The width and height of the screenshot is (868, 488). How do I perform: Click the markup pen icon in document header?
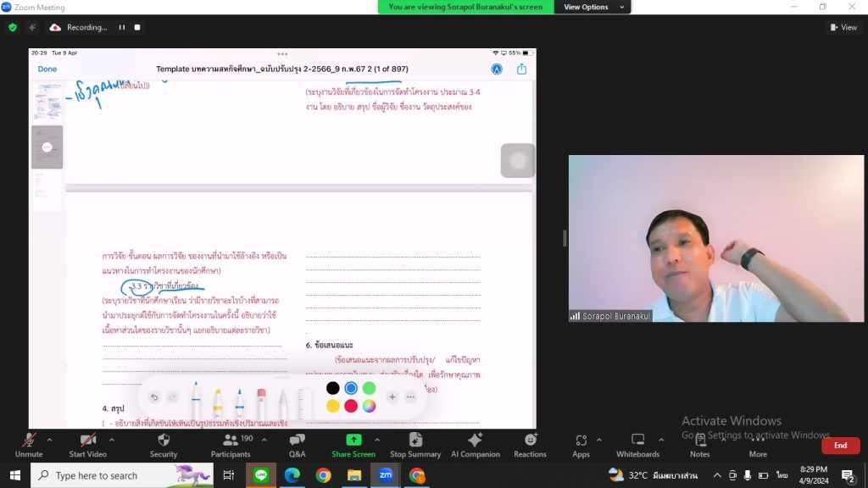pyautogui.click(x=497, y=69)
